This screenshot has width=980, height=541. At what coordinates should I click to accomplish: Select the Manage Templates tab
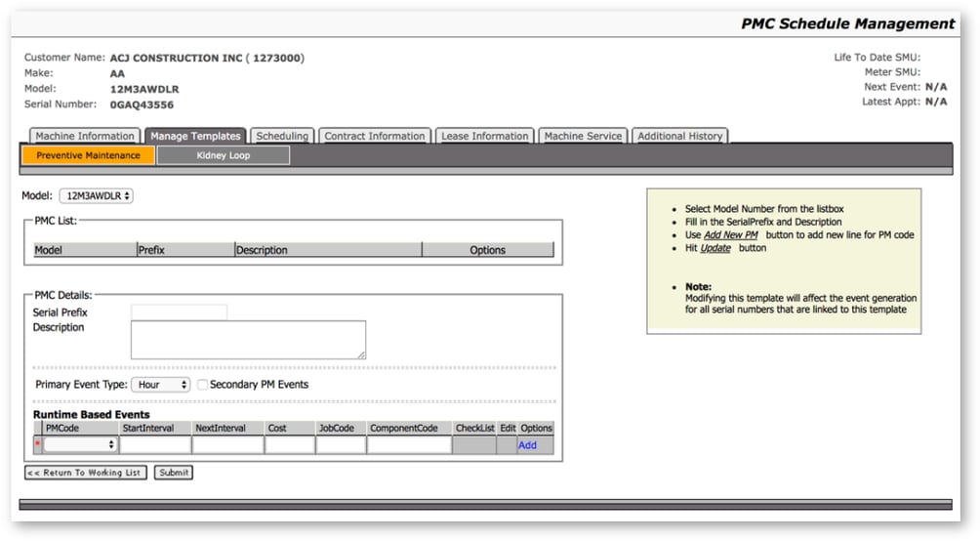[x=195, y=136]
